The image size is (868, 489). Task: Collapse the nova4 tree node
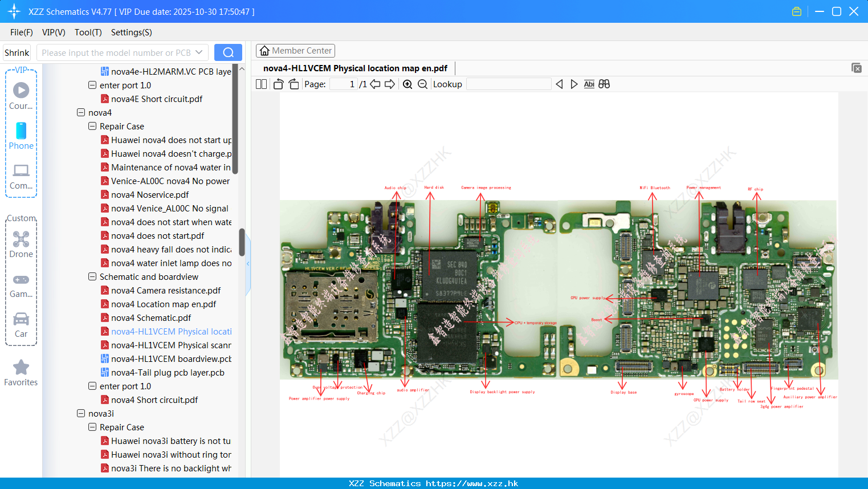click(x=81, y=113)
